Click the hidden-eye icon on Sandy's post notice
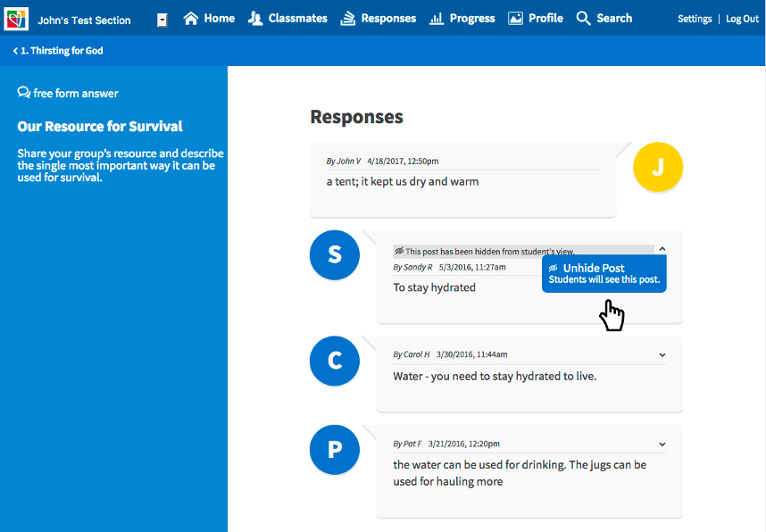 click(399, 251)
